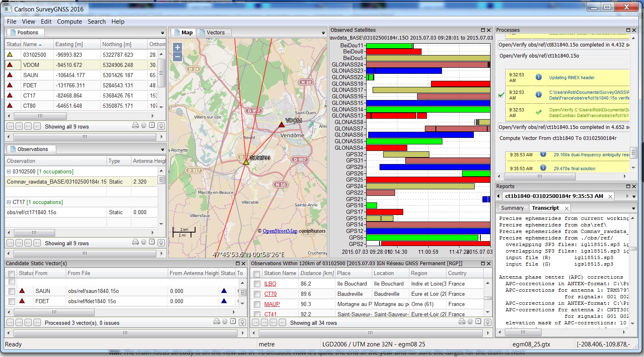The height and width of the screenshot is (357, 644).
Task: Open the Map panel dropdown menu
Action: pyautogui.click(x=323, y=33)
